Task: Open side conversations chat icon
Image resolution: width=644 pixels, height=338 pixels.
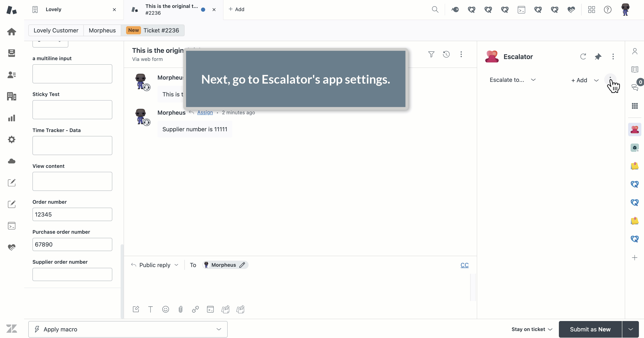Action: (635, 87)
